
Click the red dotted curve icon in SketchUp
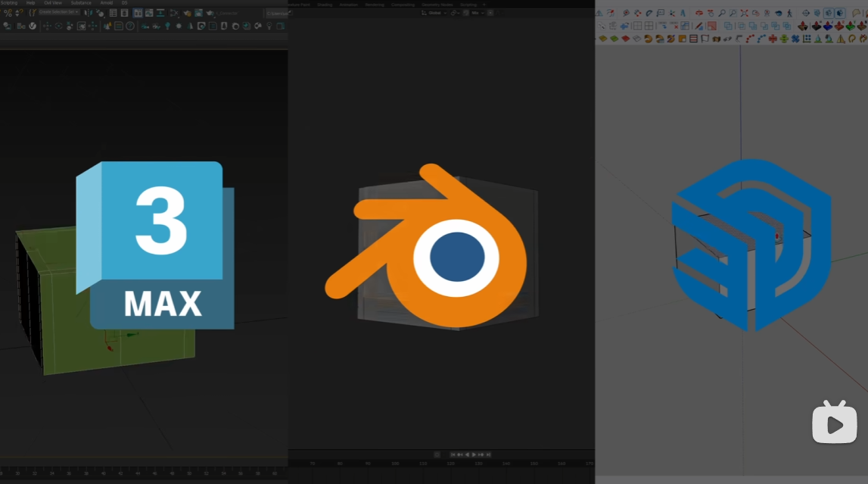(750, 39)
